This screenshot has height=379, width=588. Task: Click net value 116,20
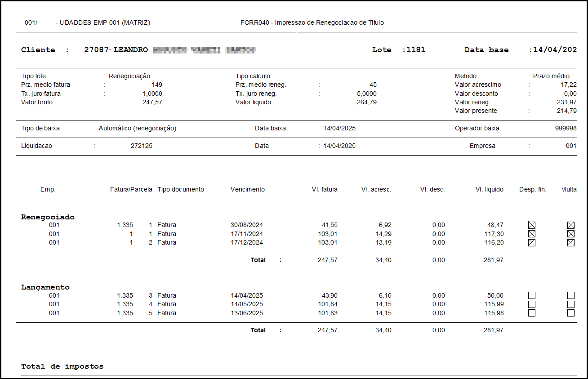pos(494,242)
